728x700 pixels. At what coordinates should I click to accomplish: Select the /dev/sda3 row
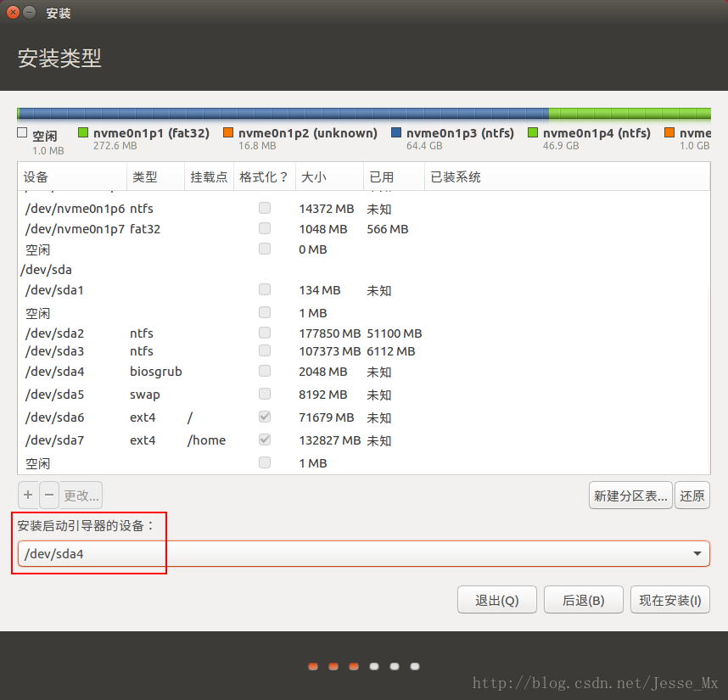tap(363, 351)
